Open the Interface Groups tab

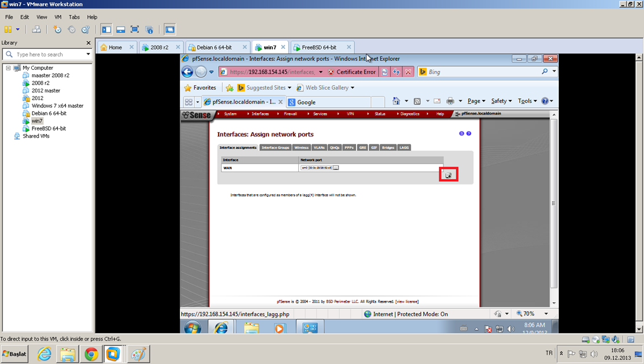tap(275, 148)
